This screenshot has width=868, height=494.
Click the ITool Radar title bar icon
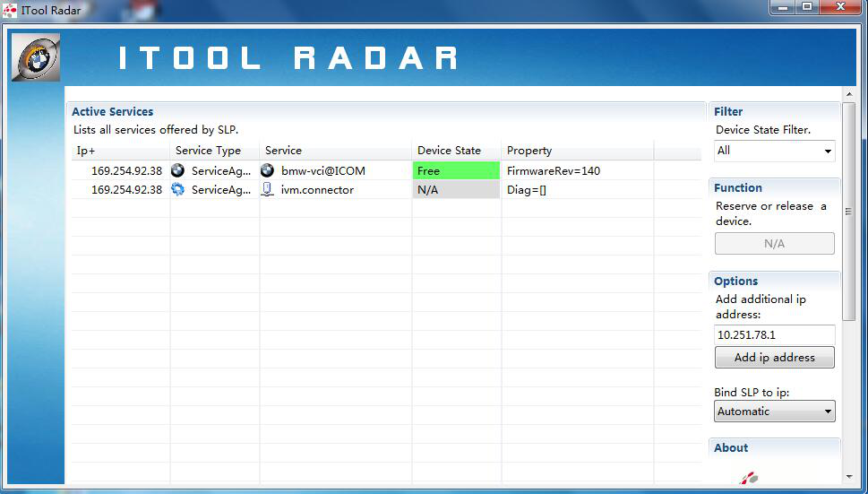point(10,10)
